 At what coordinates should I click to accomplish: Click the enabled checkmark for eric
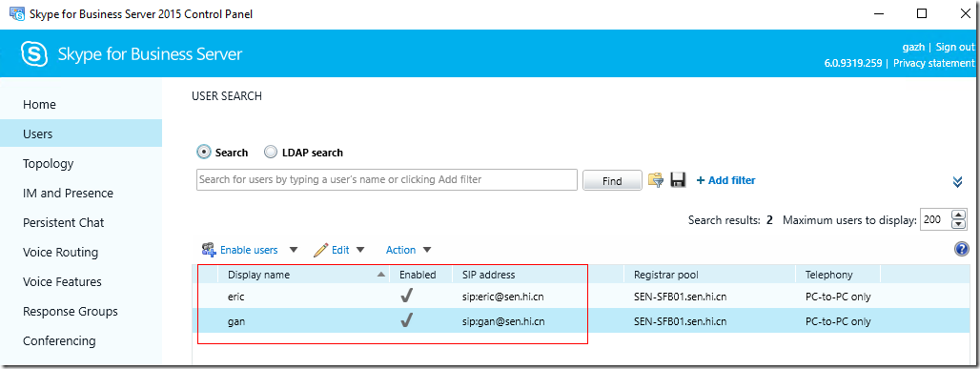click(x=407, y=296)
